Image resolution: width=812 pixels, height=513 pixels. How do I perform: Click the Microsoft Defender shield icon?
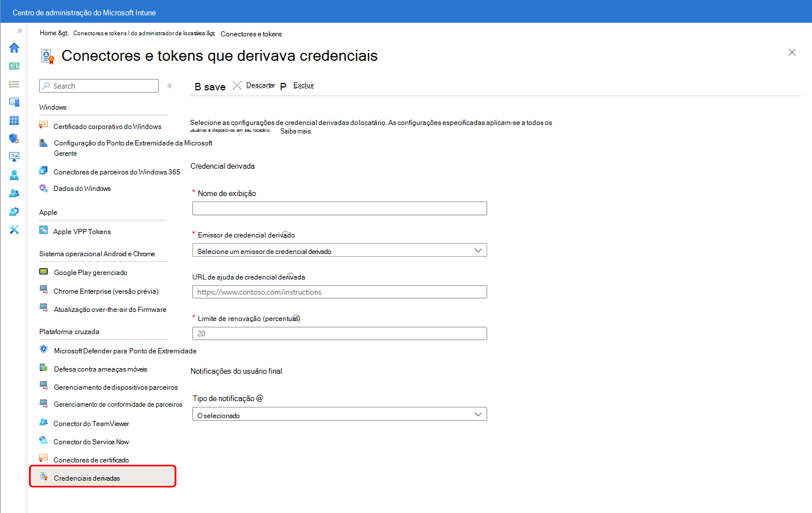[43, 349]
